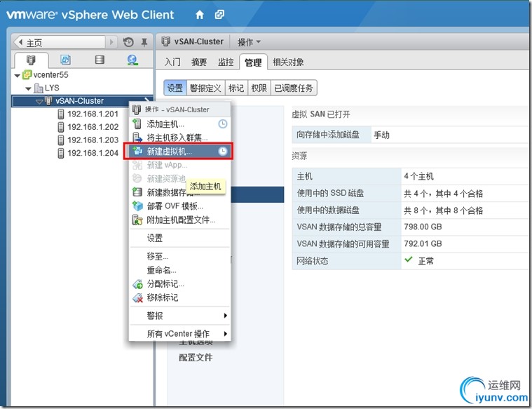Click the cluster icon in title bar
The image size is (532, 409).
point(166,41)
